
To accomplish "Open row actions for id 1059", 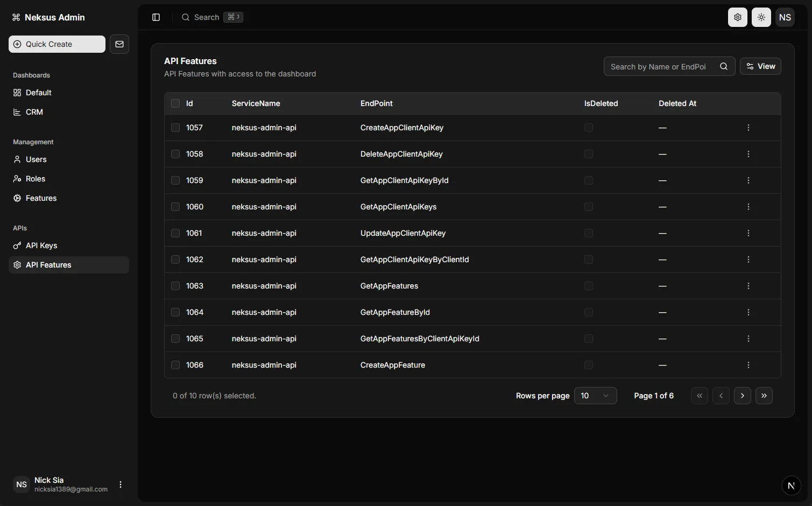I will (x=748, y=180).
